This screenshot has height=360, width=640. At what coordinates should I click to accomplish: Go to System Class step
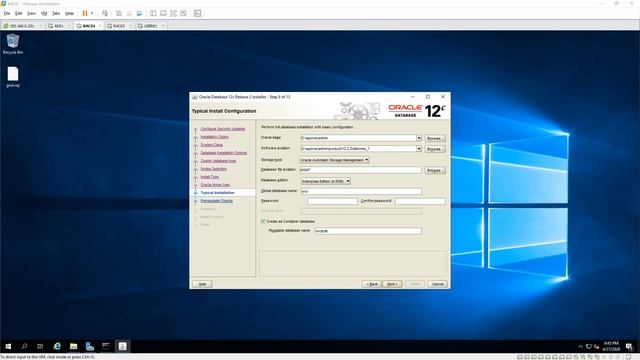click(211, 145)
